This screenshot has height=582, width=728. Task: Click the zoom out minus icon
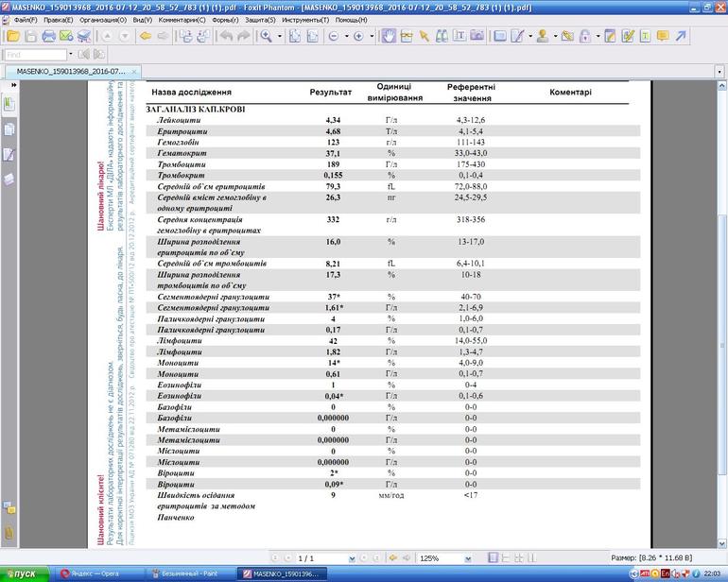click(334, 36)
